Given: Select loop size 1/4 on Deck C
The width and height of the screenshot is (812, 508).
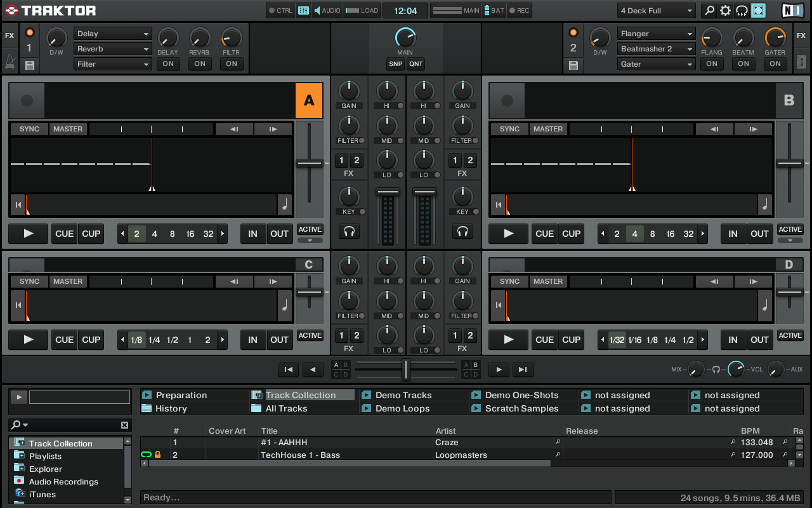Looking at the screenshot, I should coord(154,340).
